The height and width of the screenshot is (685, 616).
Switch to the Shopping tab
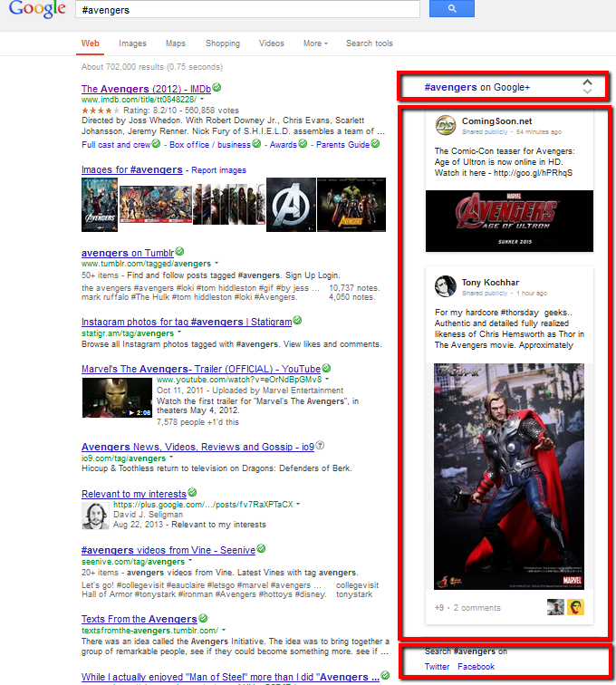coord(223,43)
